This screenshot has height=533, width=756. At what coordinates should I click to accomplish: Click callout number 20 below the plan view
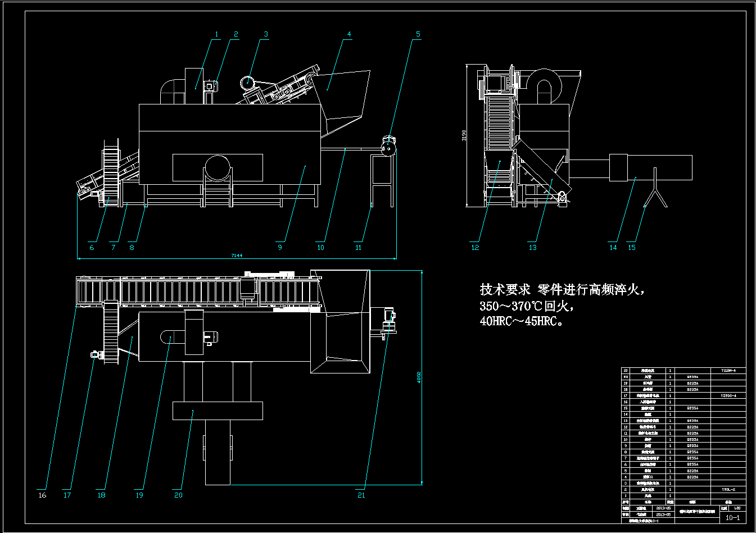[x=178, y=495]
